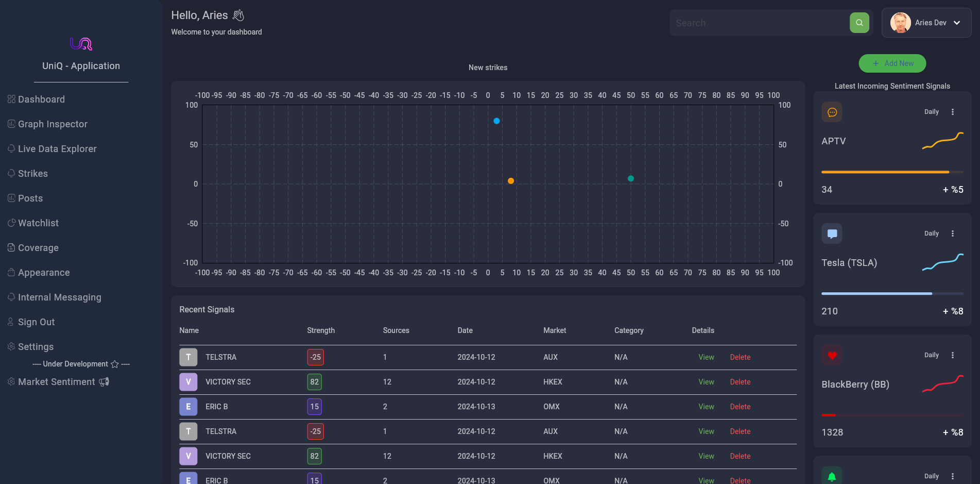View the first TELSTRA signal details
Screen dimensions: 980x484
pyautogui.click(x=706, y=357)
